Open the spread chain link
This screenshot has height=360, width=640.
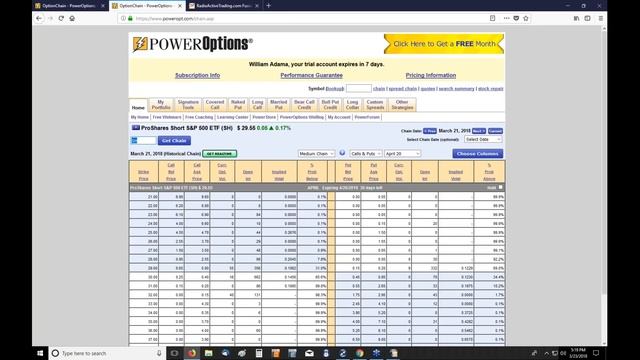(403, 89)
